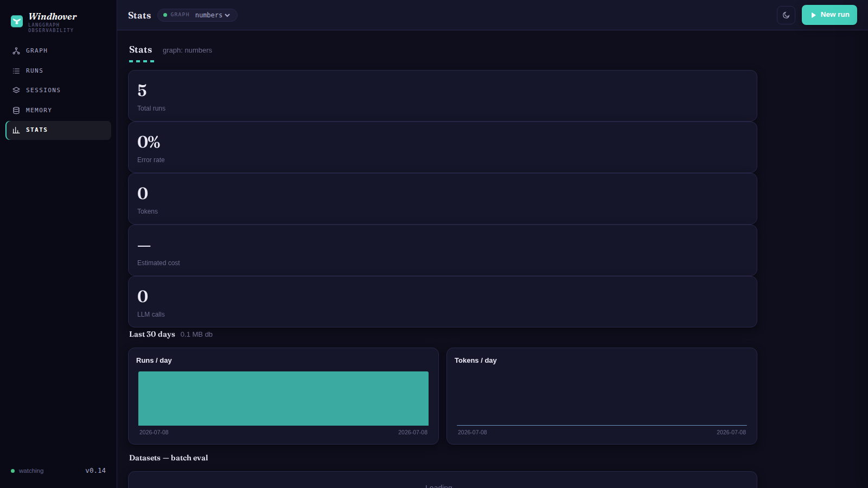Click the green watching status dot
The image size is (868, 488).
(13, 471)
